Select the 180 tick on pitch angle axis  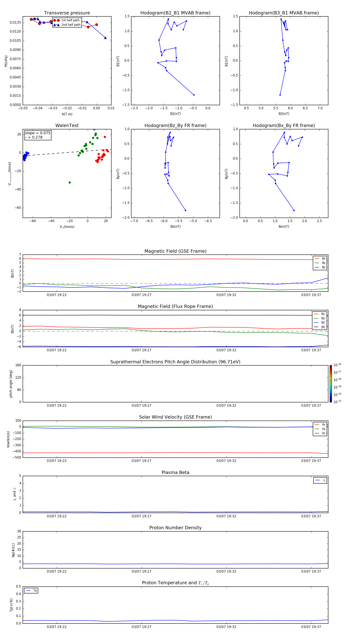pos(18,365)
